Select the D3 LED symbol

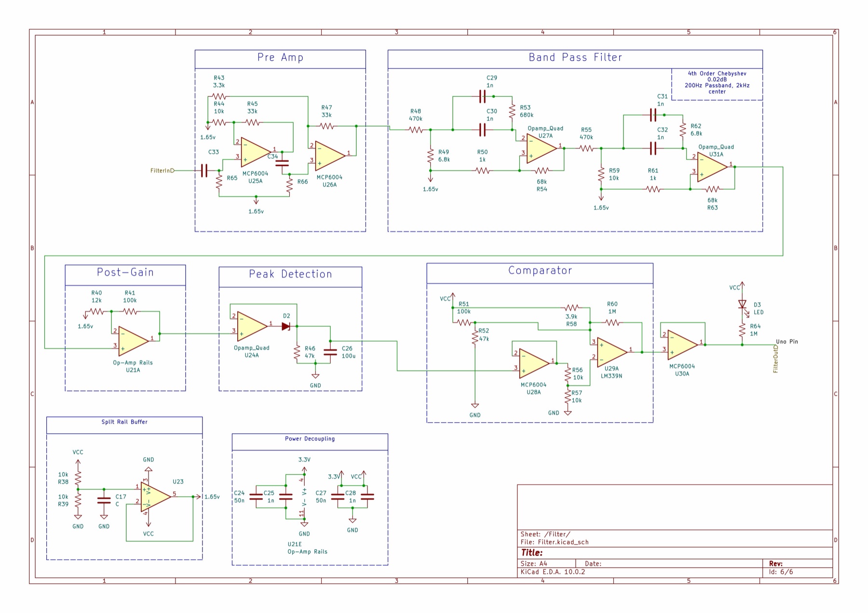click(743, 305)
